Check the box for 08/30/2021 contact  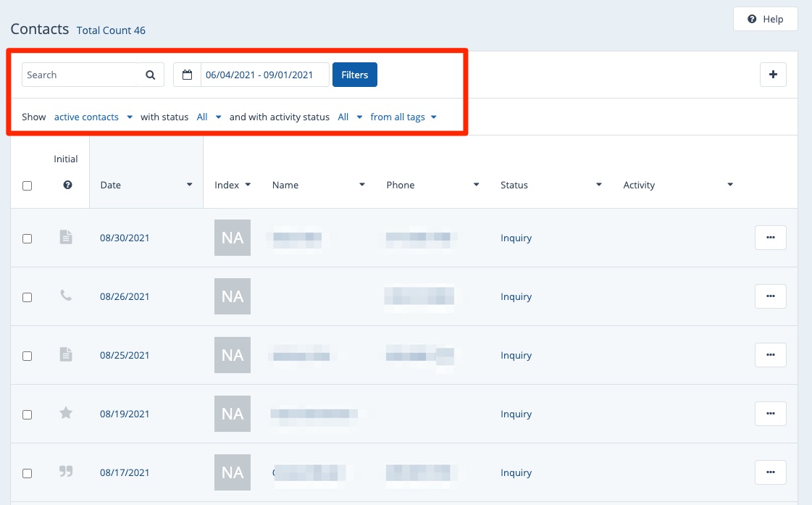(28, 238)
